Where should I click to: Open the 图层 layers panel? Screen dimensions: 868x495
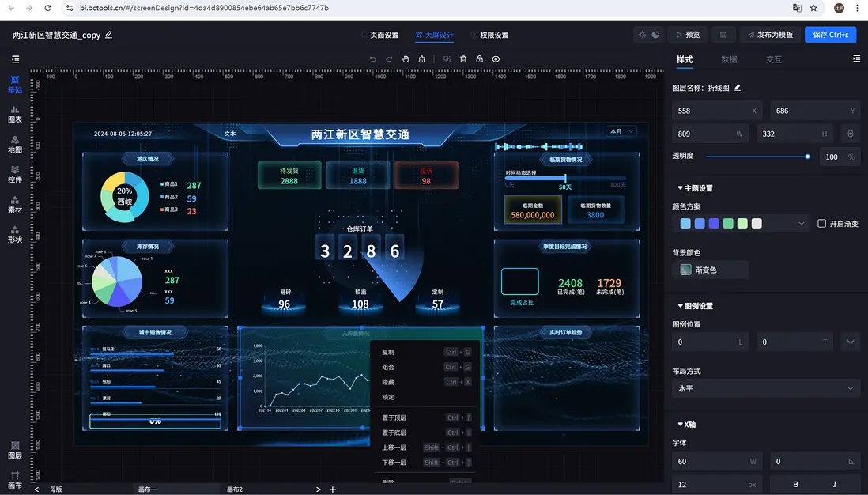tap(15, 450)
